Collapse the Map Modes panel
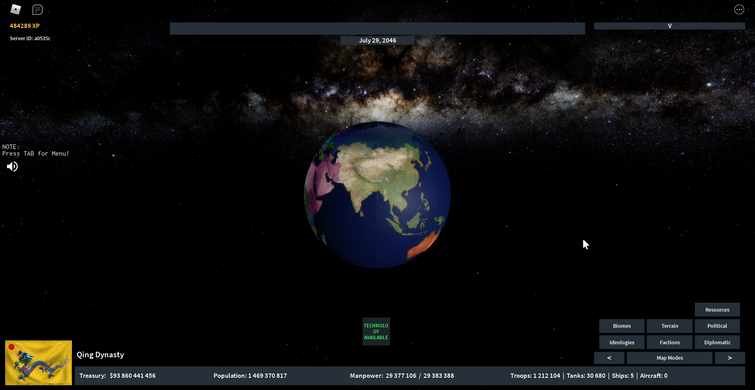This screenshot has width=755, height=390. point(669,358)
